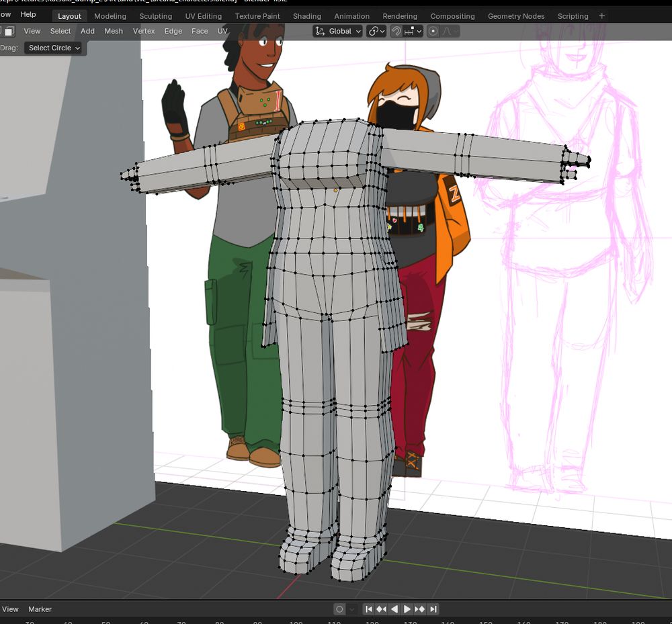
Task: Toggle proportional editing in header
Action: coord(433,31)
